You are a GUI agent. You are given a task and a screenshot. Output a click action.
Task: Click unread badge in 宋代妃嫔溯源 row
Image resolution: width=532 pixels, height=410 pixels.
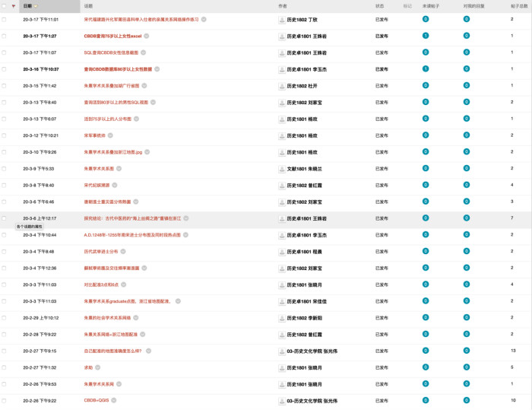coord(426,185)
